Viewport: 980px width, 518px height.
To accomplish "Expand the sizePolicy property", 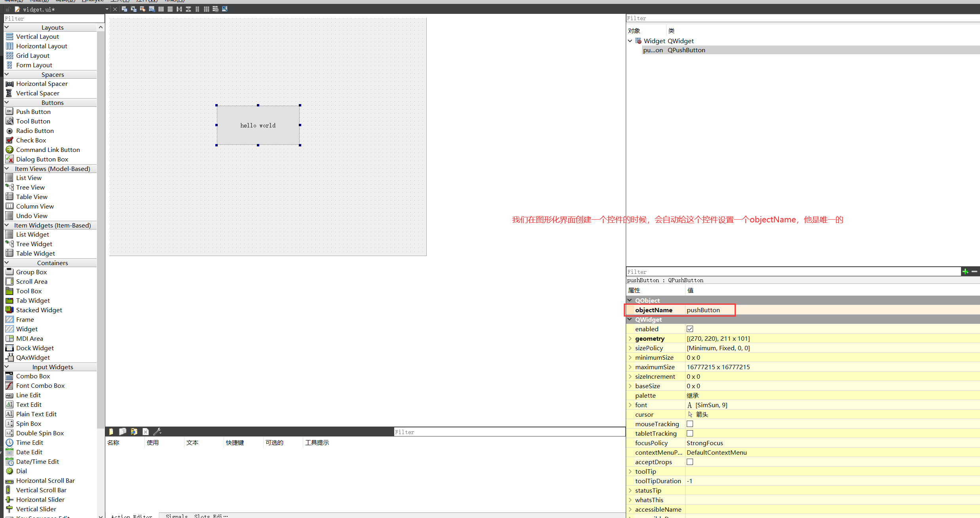I will pos(630,348).
